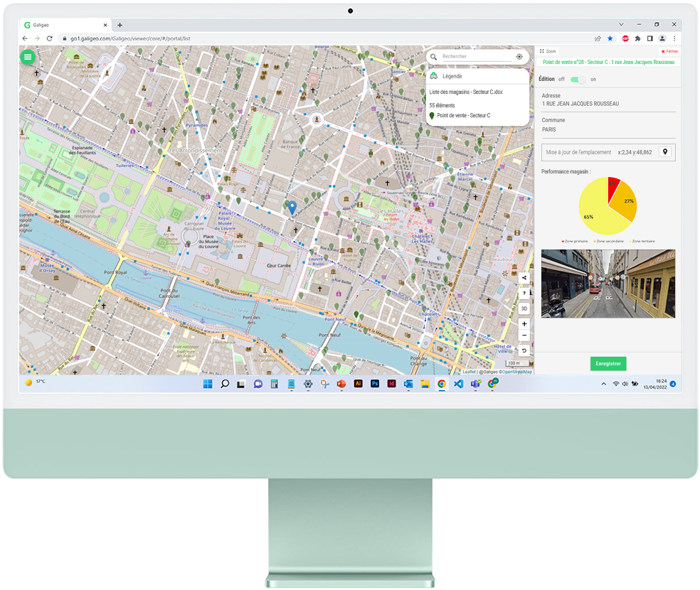Click the location pin button beside coordinates
Viewport: 700px width, 590px height.
click(665, 152)
